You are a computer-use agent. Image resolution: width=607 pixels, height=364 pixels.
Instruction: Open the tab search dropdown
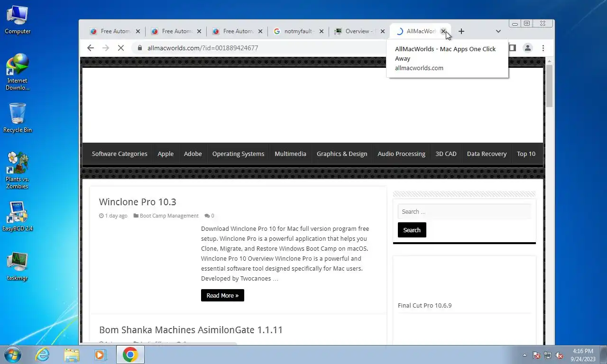498,31
